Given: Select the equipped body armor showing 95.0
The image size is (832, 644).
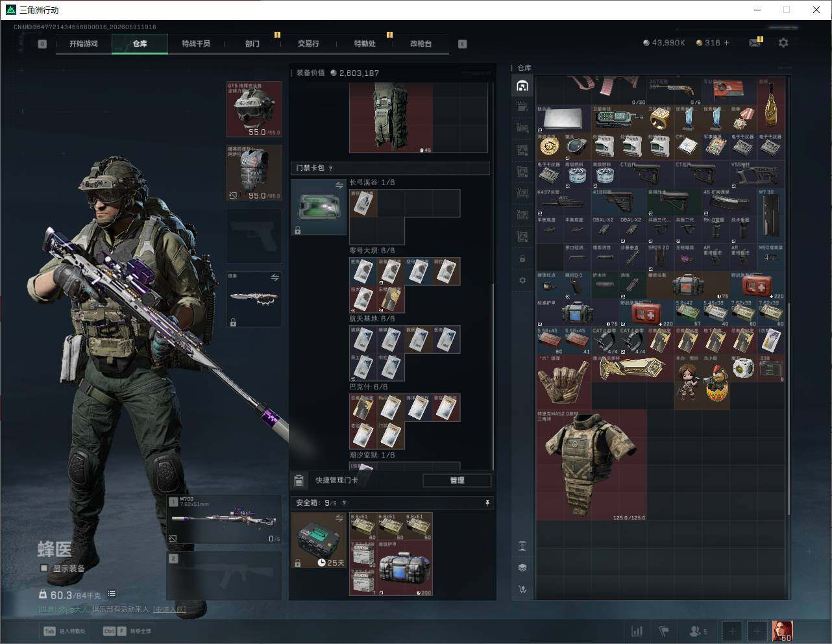Looking at the screenshot, I should [x=254, y=173].
